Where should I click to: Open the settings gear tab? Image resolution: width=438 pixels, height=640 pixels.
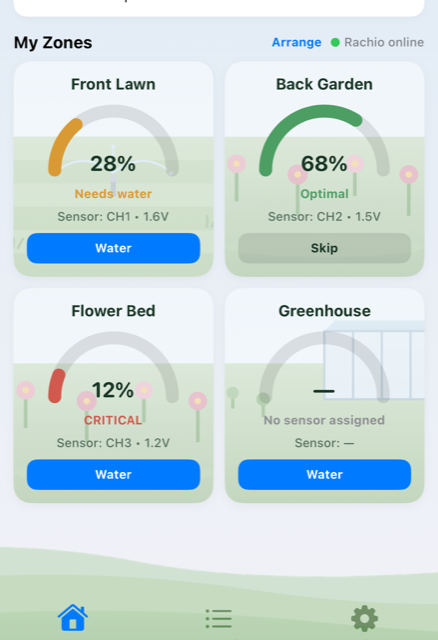[365, 618]
